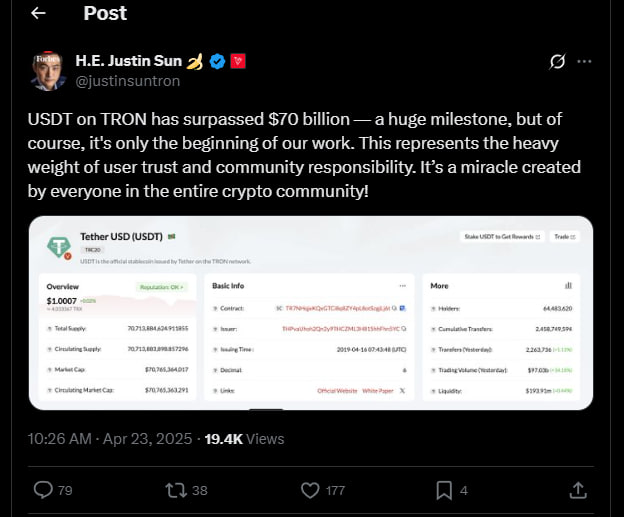Click the Post heading at top
Screen dimensions: 624x517
(105, 13)
